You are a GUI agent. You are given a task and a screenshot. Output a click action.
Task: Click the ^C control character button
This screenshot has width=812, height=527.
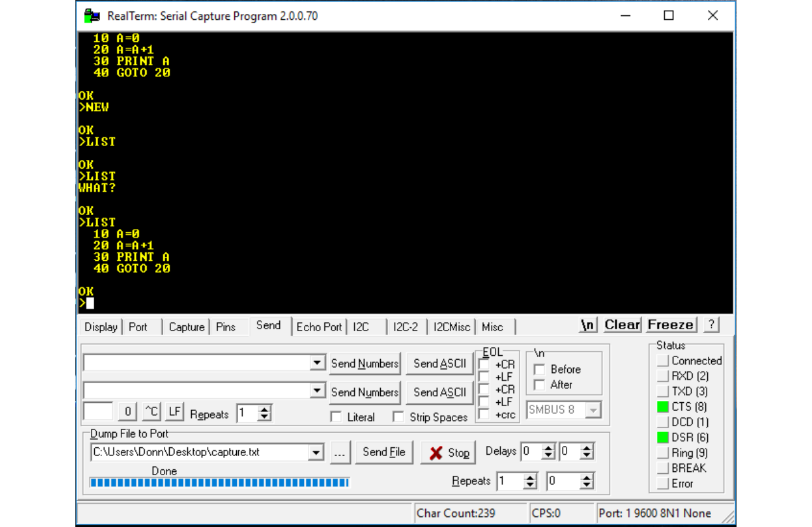pos(152,412)
